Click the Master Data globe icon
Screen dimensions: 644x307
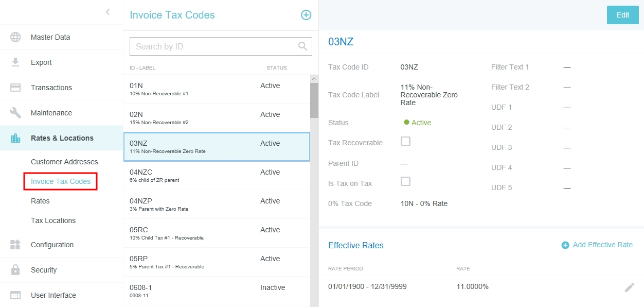[15, 37]
